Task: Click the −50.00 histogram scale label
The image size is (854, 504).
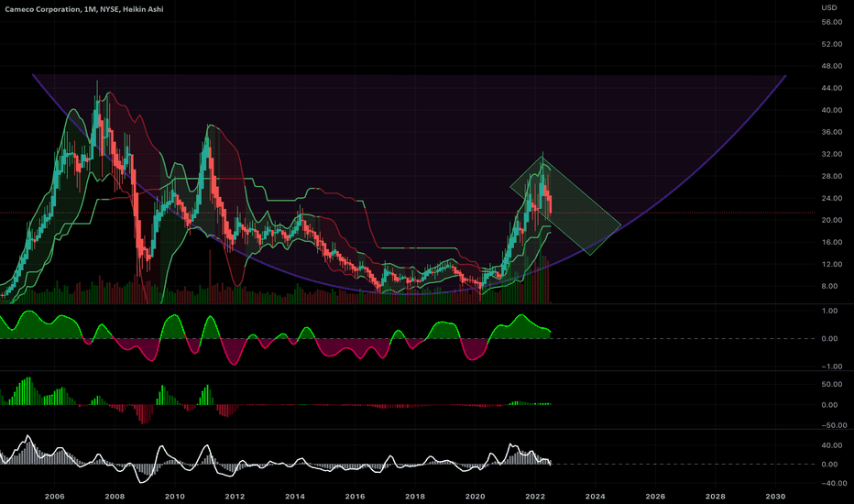Action: click(834, 425)
